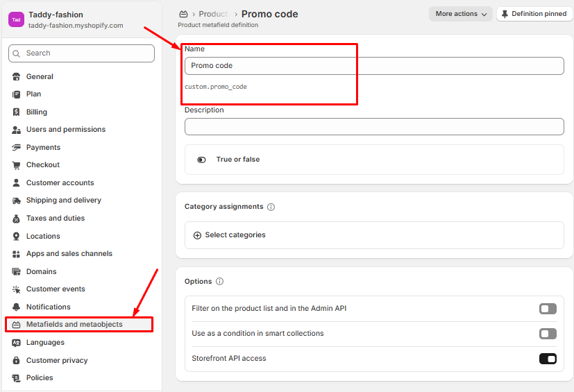Click the Shipping and delivery truck icon
The height and width of the screenshot is (392, 574).
point(17,201)
